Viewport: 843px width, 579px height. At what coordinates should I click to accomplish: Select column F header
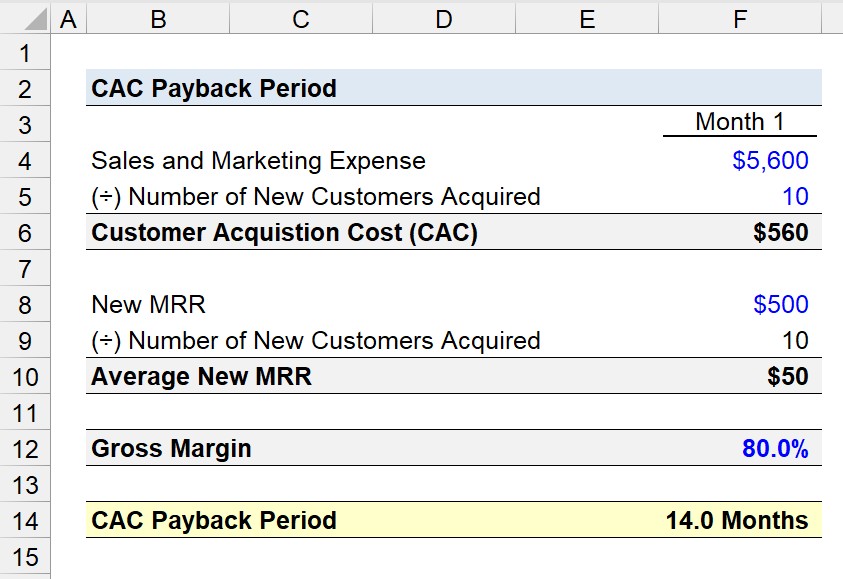tap(740, 18)
